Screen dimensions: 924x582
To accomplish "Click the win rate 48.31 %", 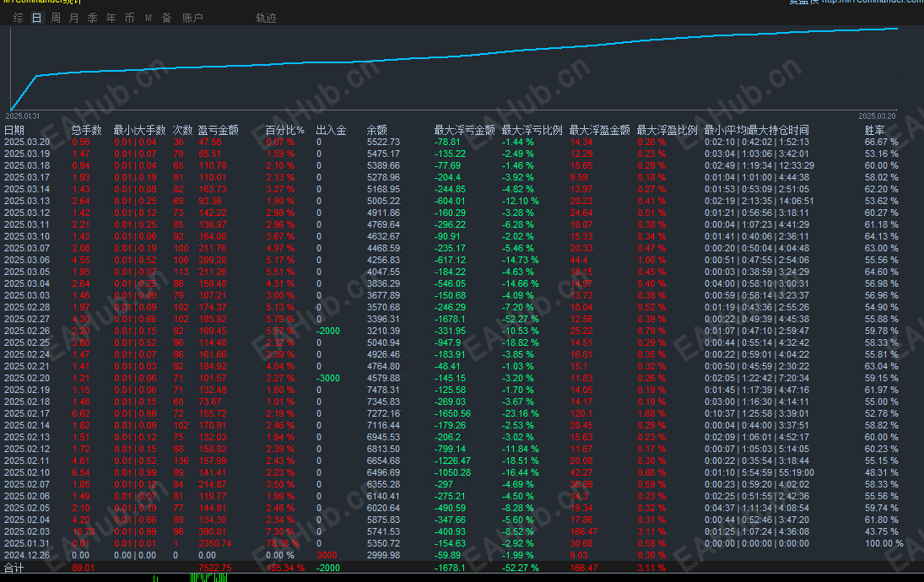I will [882, 472].
